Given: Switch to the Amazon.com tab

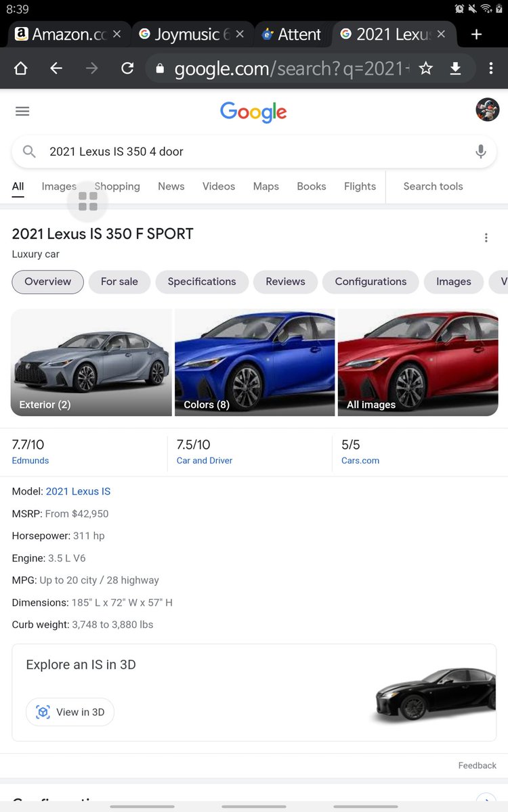Looking at the screenshot, I should [x=61, y=34].
